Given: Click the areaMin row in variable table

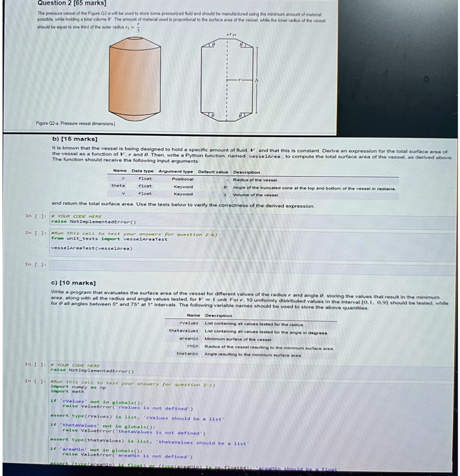Looking at the screenshot, I should click(251, 339).
